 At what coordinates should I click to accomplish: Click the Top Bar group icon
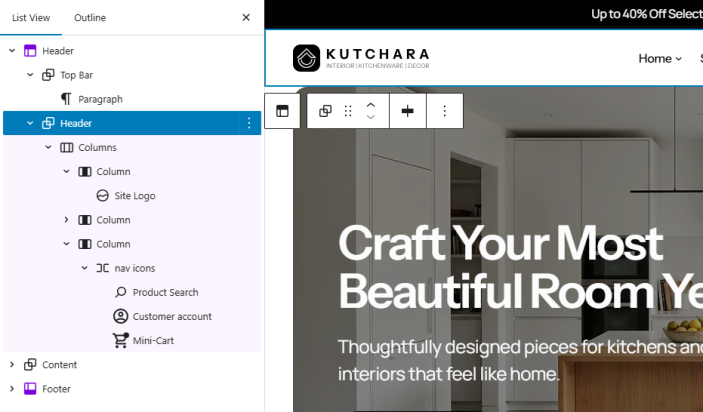(x=48, y=75)
